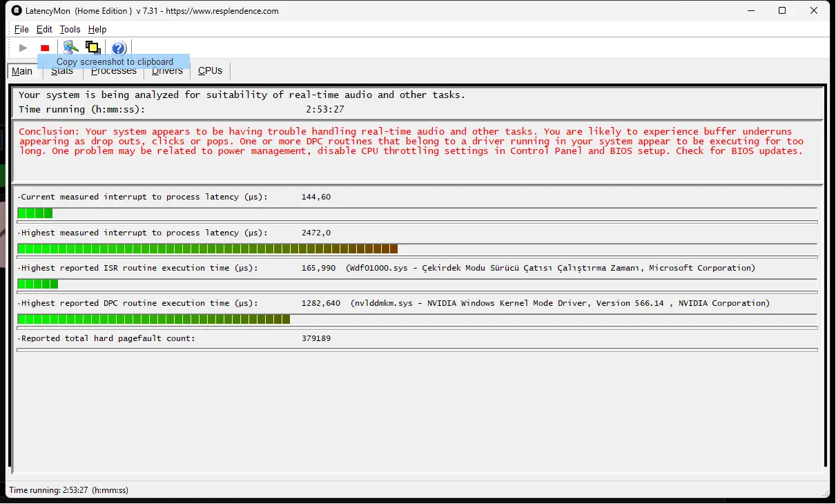836x504 pixels.
Task: Click the DPC execution time value 1282,640
Action: coord(321,303)
